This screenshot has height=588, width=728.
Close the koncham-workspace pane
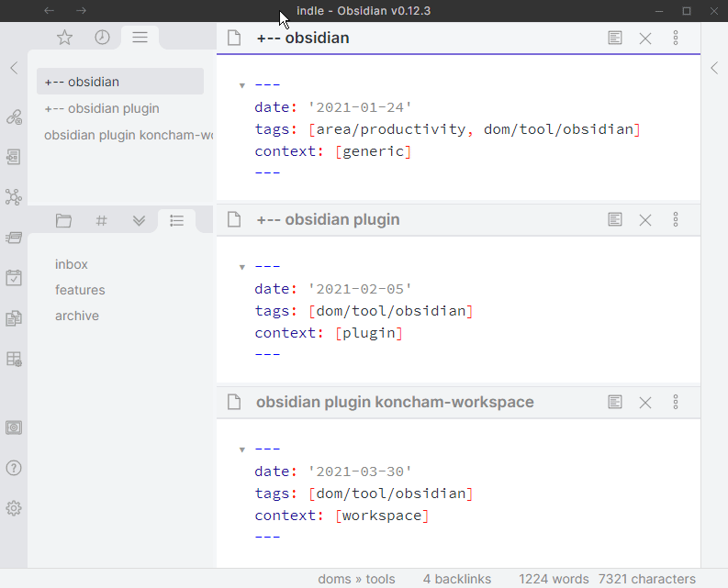pos(645,402)
